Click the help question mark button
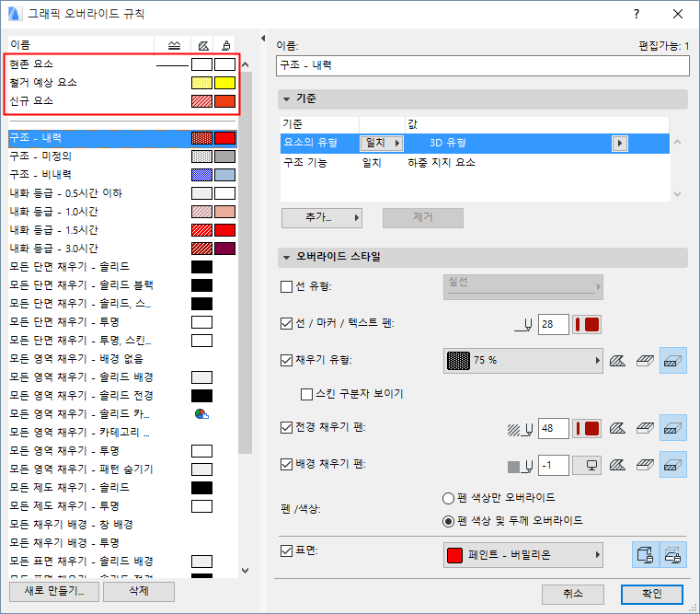 pos(637,14)
